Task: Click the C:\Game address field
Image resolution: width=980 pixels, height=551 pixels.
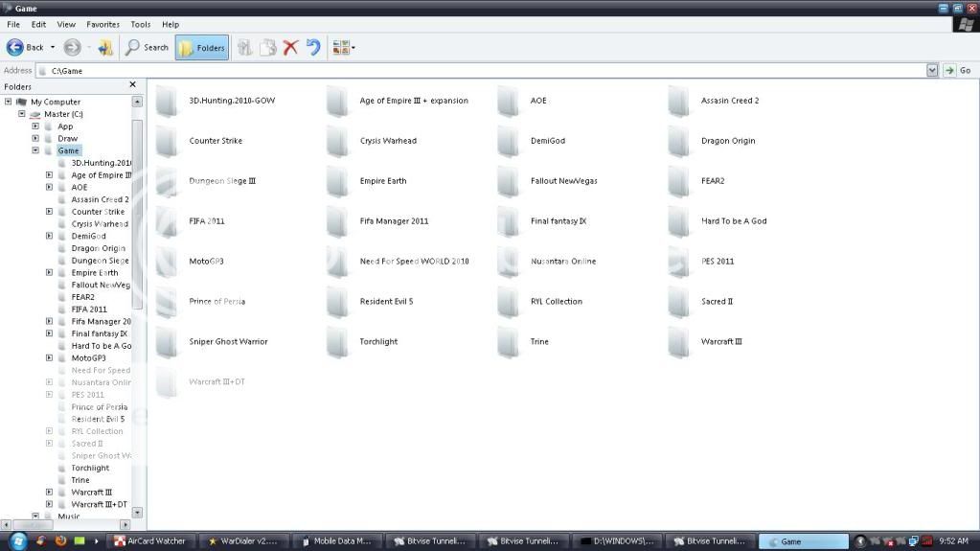Action: point(481,71)
